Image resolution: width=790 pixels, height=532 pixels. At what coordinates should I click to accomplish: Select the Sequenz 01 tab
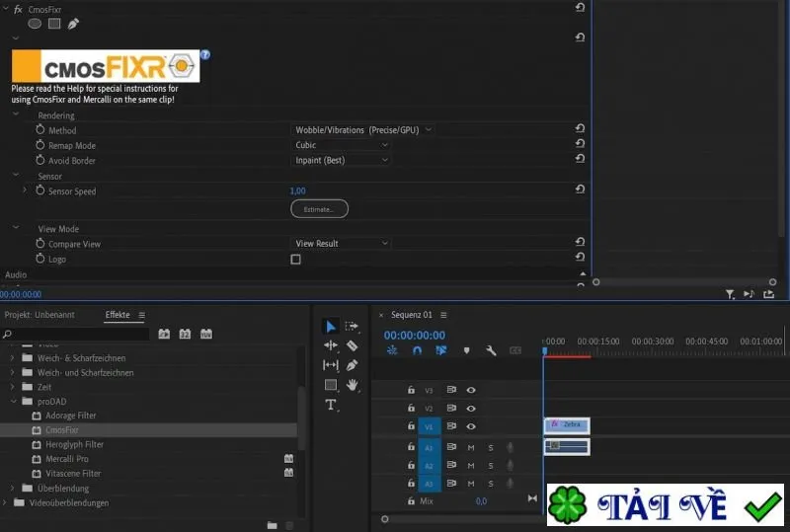(x=412, y=315)
